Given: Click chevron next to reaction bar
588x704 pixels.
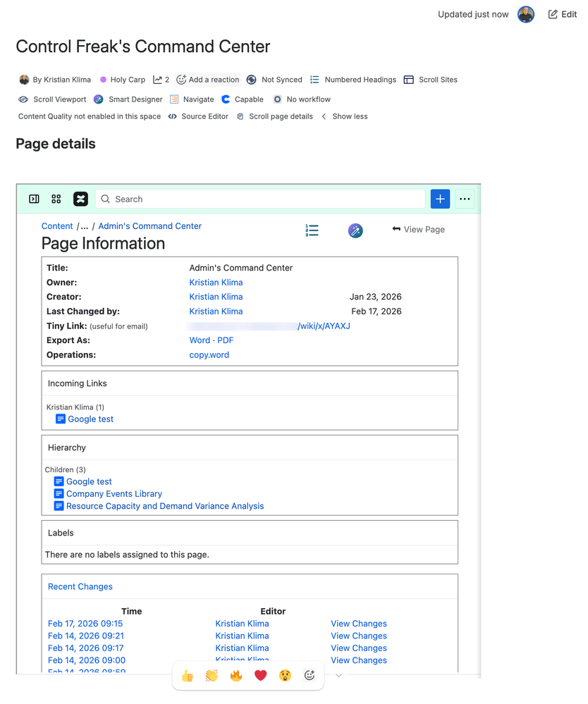Looking at the screenshot, I should click(x=338, y=675).
